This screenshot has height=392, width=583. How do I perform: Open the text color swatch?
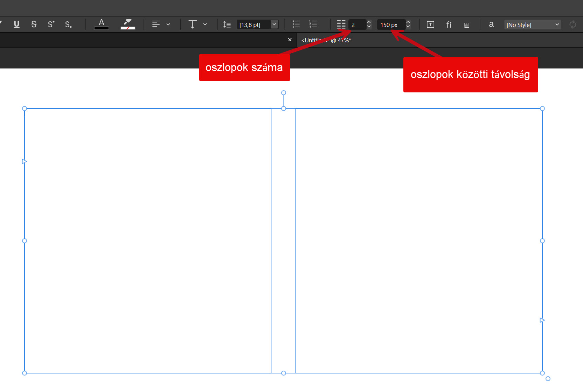click(x=102, y=24)
